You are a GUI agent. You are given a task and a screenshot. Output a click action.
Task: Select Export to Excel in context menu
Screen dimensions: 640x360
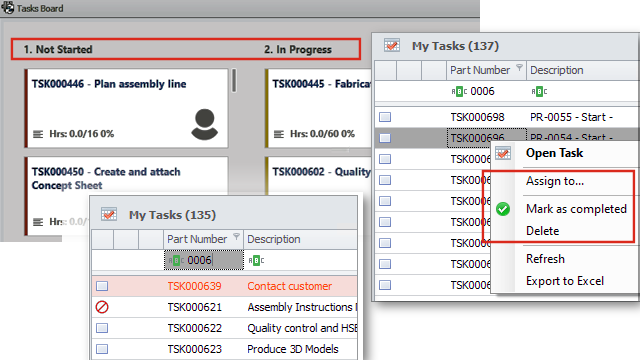point(565,281)
